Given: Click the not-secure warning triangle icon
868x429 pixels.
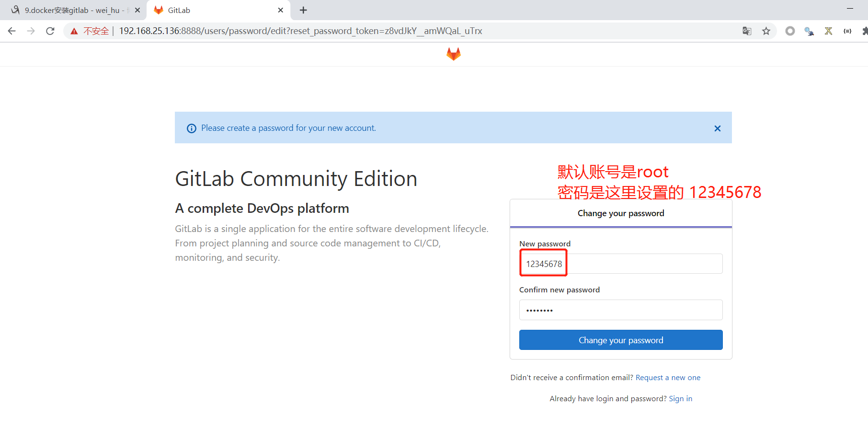Looking at the screenshot, I should [x=74, y=31].
